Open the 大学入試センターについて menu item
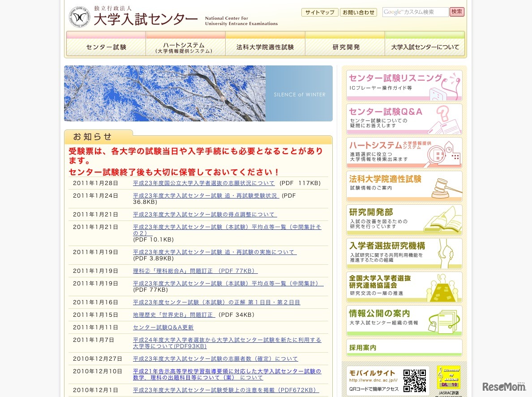This screenshot has height=397, width=532. point(425,46)
